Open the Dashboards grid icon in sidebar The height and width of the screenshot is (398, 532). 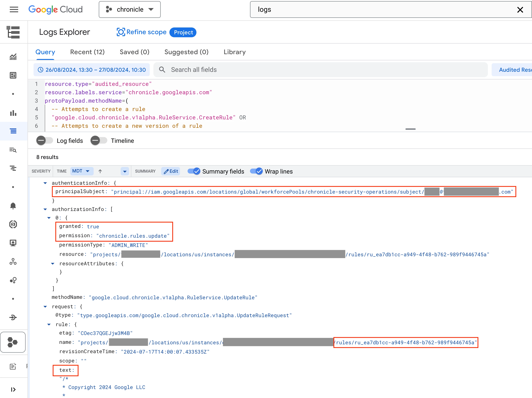(x=13, y=75)
